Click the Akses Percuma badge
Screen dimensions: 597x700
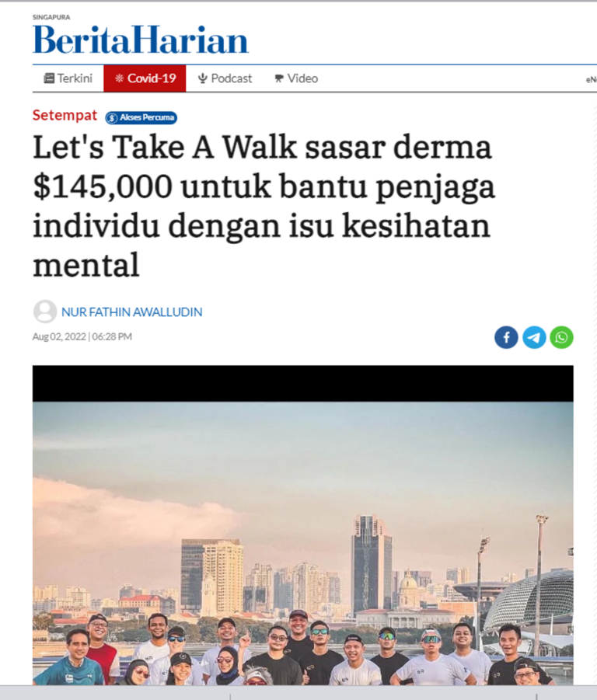(x=141, y=118)
